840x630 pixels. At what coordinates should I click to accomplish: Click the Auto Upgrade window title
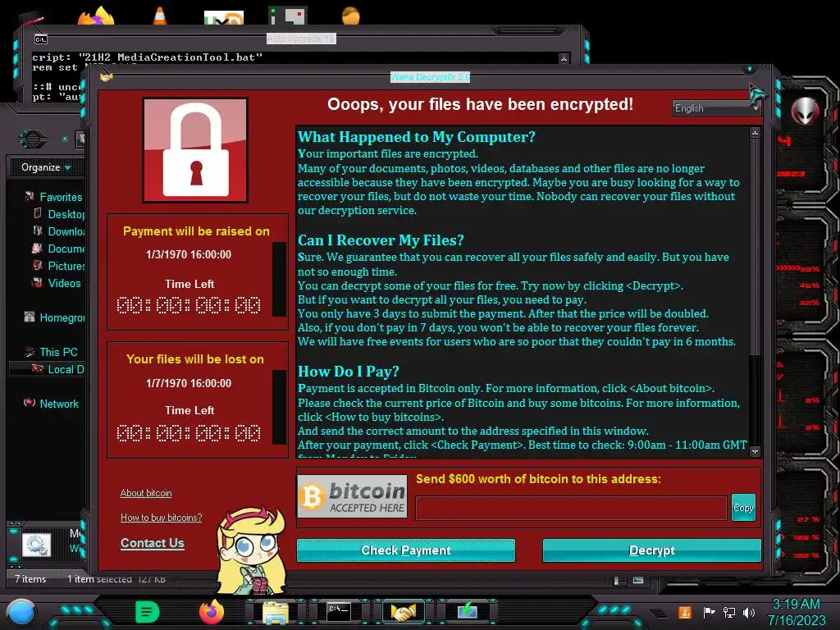301,39
